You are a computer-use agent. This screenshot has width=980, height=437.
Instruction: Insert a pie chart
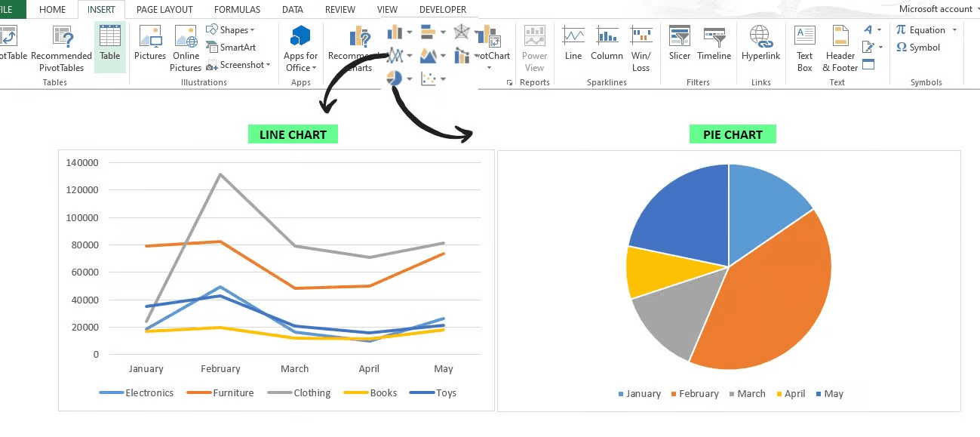tap(393, 78)
